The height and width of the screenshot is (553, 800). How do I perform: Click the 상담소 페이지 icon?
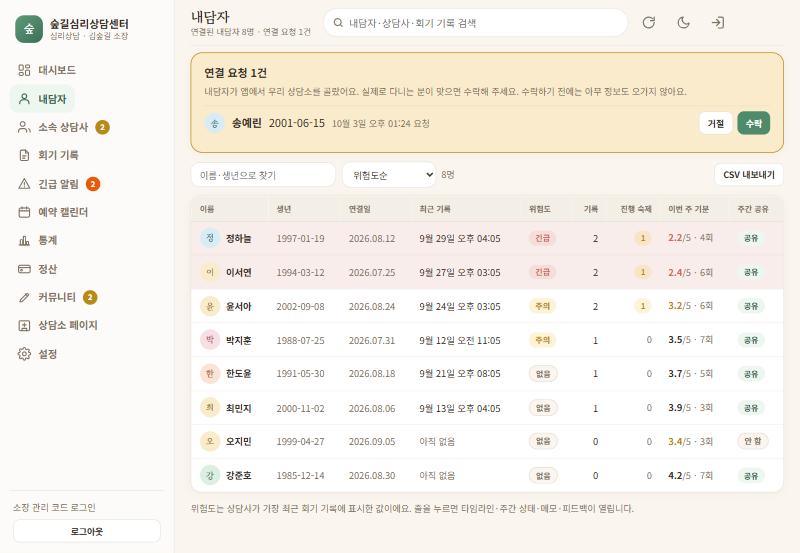[x=24, y=325]
